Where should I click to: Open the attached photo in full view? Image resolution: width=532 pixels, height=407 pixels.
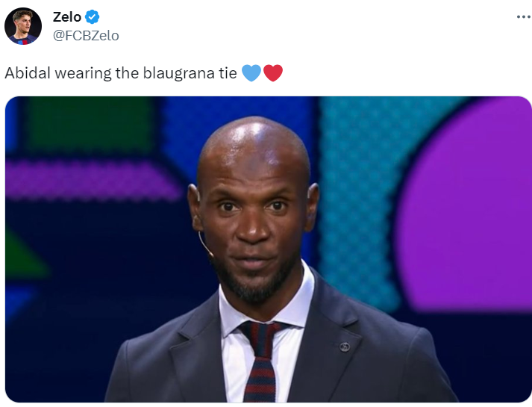tap(269, 249)
